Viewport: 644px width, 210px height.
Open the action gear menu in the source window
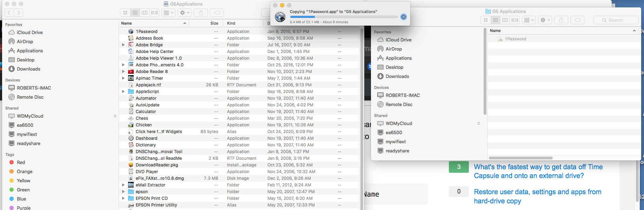[185, 13]
